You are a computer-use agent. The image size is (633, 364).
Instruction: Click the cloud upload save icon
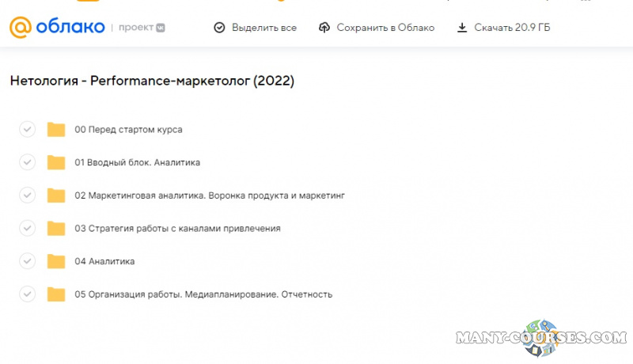(x=324, y=28)
